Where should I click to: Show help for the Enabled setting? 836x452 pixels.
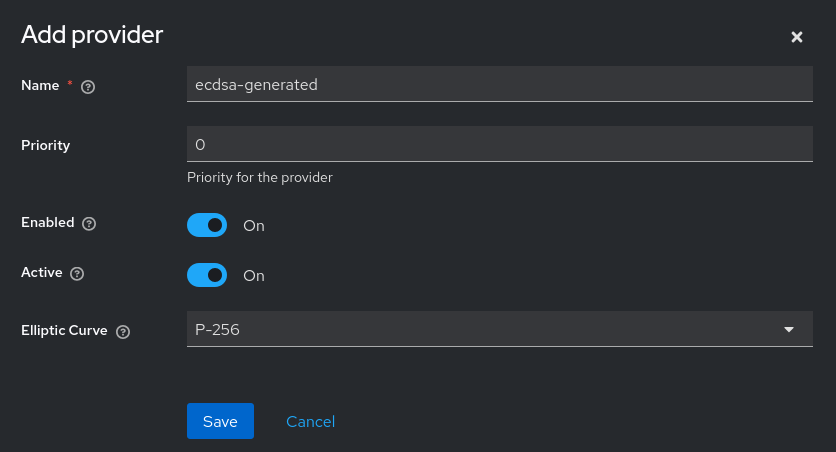pos(89,224)
